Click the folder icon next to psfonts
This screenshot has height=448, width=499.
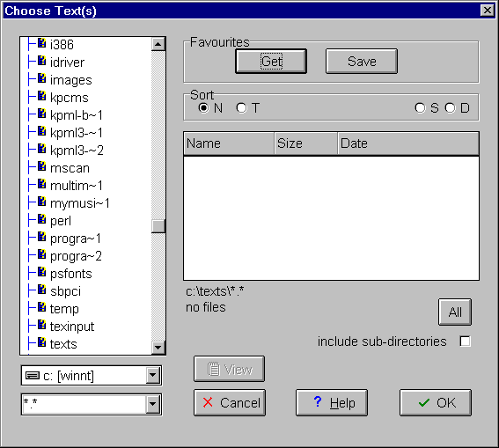(41, 272)
